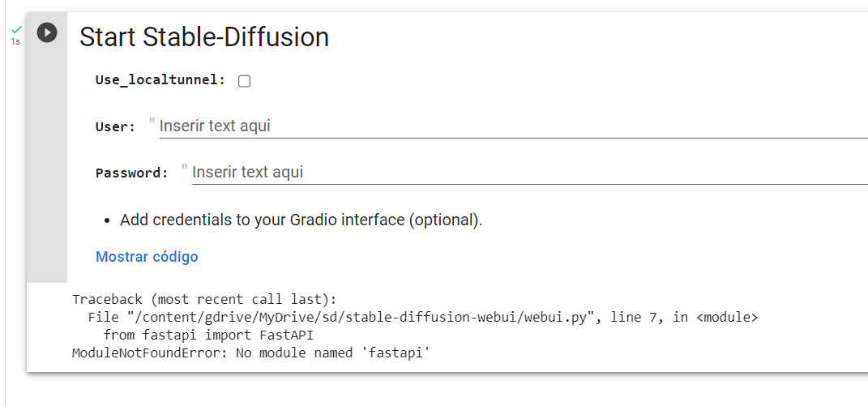
Task: Click the Password field label
Action: pos(132,173)
